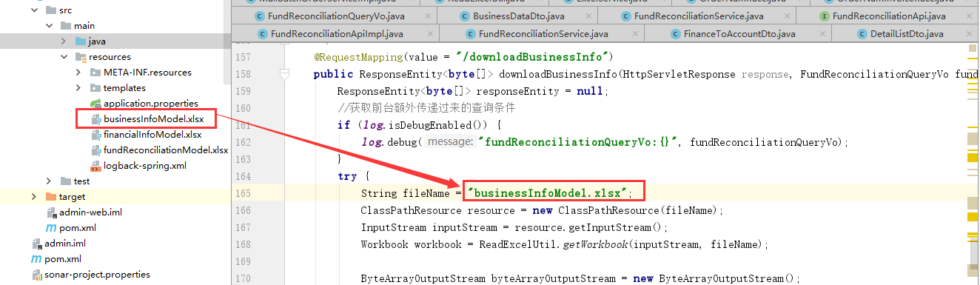Expand the java folder arrow
The width and height of the screenshot is (980, 285).
click(64, 41)
